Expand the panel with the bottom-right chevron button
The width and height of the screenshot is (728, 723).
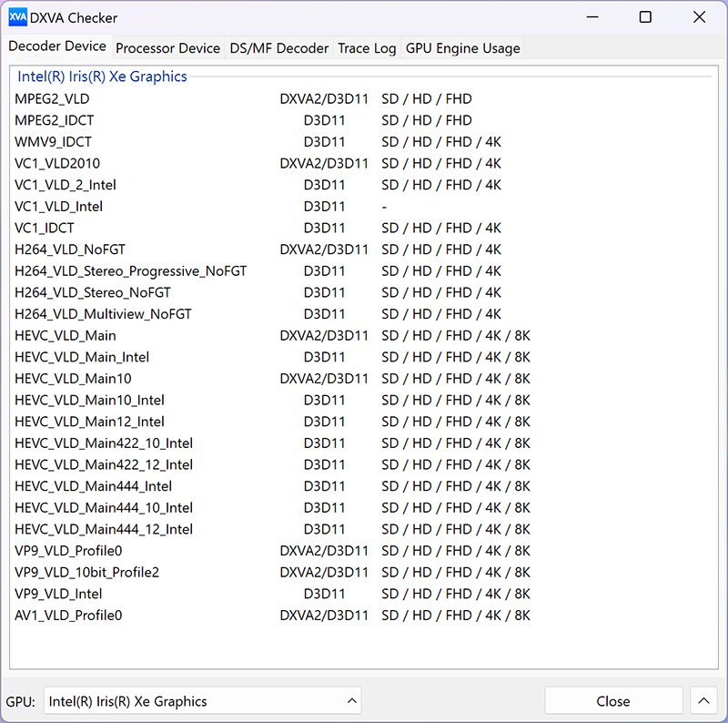pos(703,701)
